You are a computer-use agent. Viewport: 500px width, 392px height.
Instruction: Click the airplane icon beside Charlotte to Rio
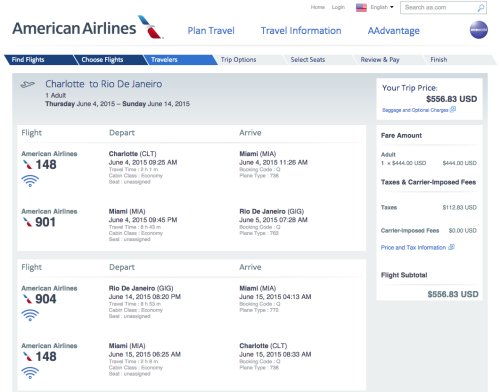pos(27,84)
